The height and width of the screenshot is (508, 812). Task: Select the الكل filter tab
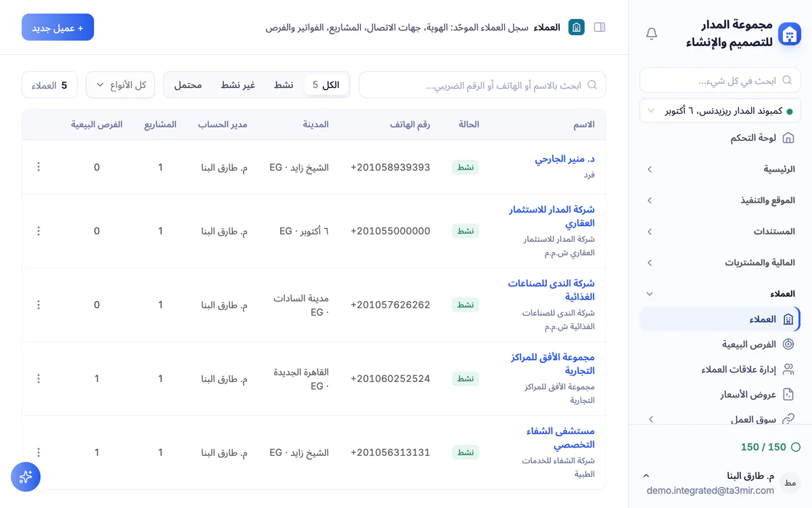point(325,85)
